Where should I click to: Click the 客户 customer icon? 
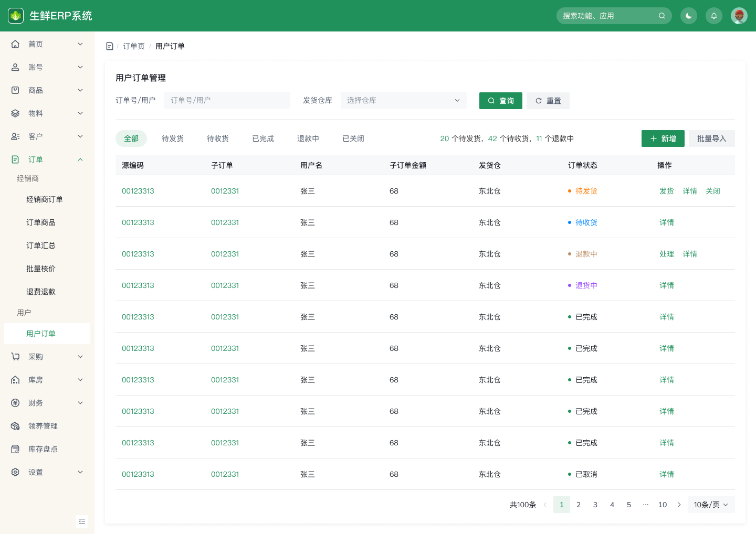(x=15, y=136)
